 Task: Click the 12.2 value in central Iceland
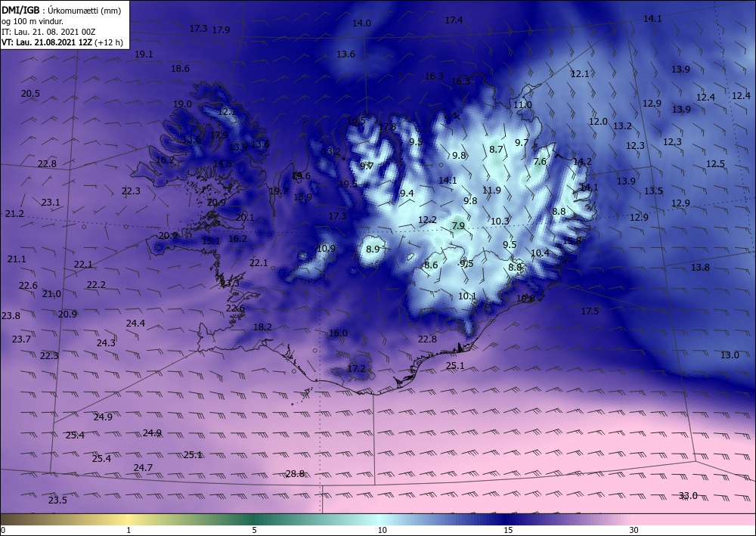coord(427,219)
